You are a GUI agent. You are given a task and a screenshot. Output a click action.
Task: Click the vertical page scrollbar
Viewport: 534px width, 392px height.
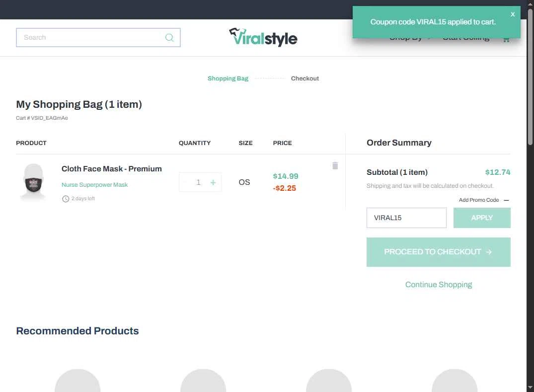[x=530, y=78]
